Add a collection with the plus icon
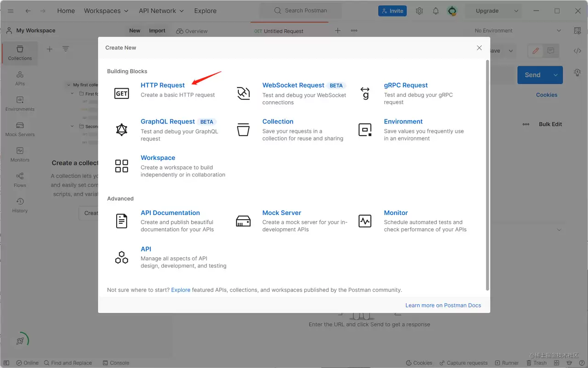Screen dimensions: 588x368 pos(50,49)
